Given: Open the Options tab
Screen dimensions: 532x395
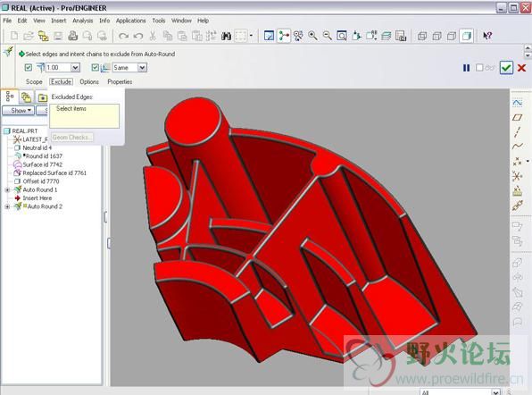Looking at the screenshot, I should click(89, 82).
